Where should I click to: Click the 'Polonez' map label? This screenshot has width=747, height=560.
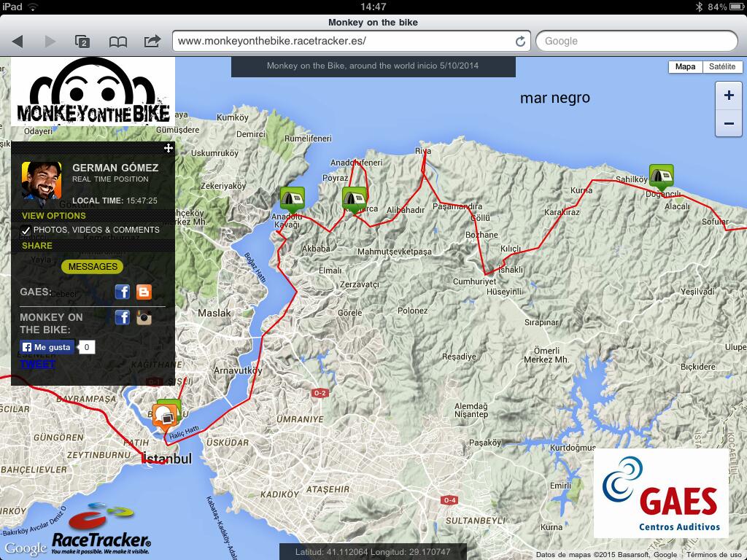point(413,311)
